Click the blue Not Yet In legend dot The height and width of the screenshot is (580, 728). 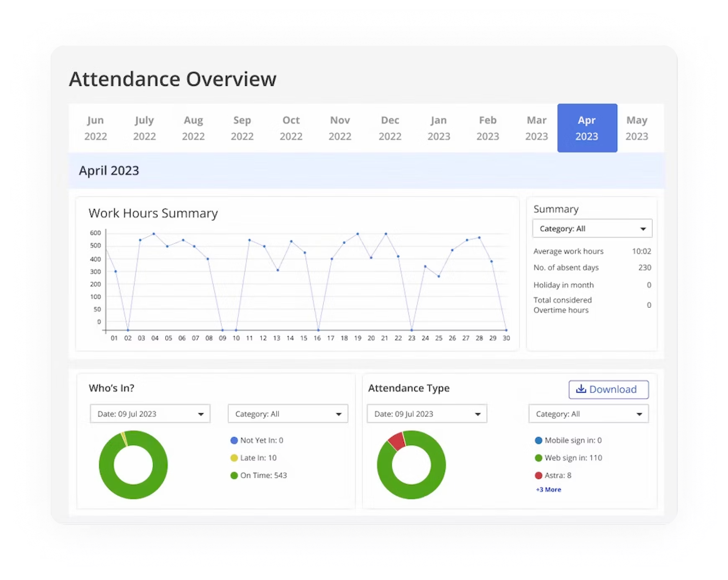pyautogui.click(x=234, y=440)
